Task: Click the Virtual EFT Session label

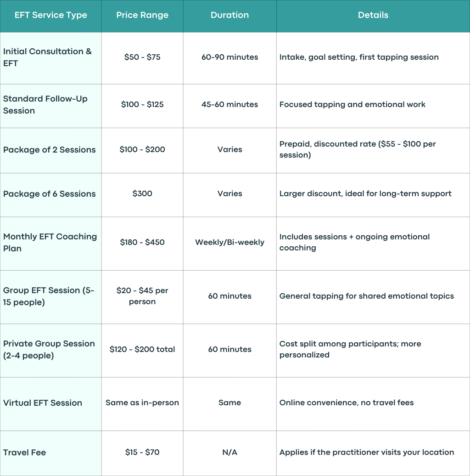Action: (42, 403)
